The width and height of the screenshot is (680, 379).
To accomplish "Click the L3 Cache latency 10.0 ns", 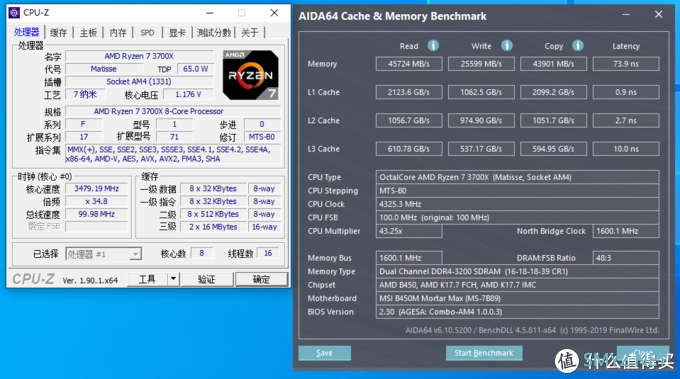I will coord(626,149).
